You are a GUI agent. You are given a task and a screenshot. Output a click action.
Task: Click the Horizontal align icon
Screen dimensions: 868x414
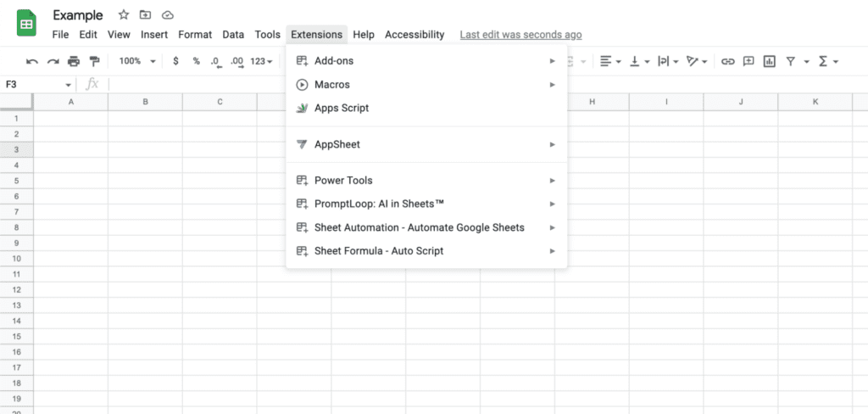[x=606, y=62]
